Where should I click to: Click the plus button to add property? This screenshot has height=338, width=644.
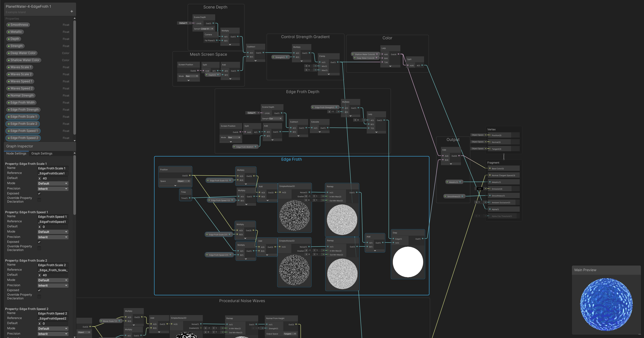click(72, 11)
